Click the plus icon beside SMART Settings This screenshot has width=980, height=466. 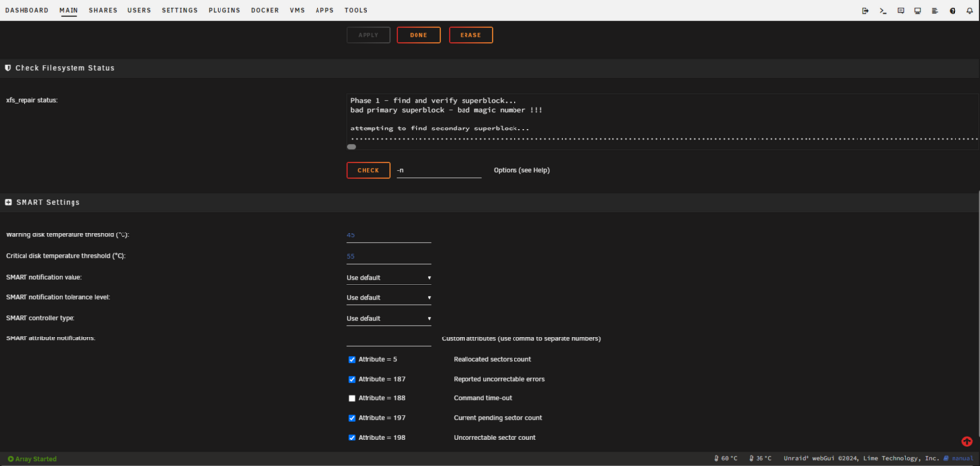click(8, 203)
